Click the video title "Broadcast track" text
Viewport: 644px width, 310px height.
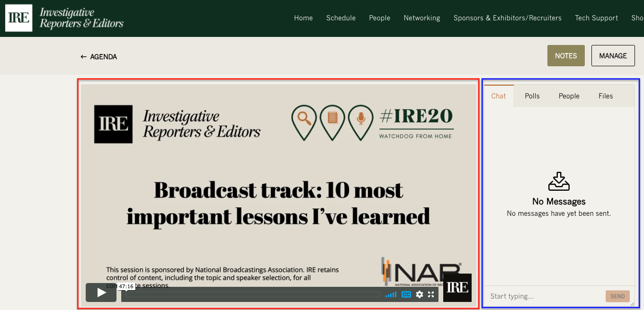point(278,203)
